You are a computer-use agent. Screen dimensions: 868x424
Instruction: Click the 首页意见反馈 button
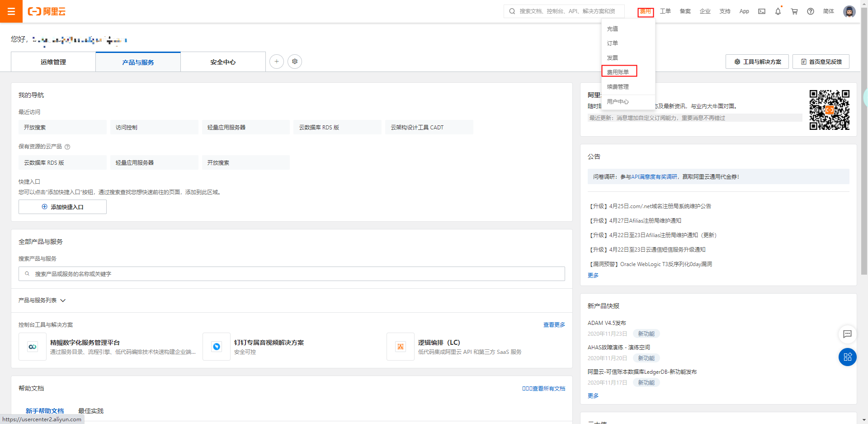821,62
